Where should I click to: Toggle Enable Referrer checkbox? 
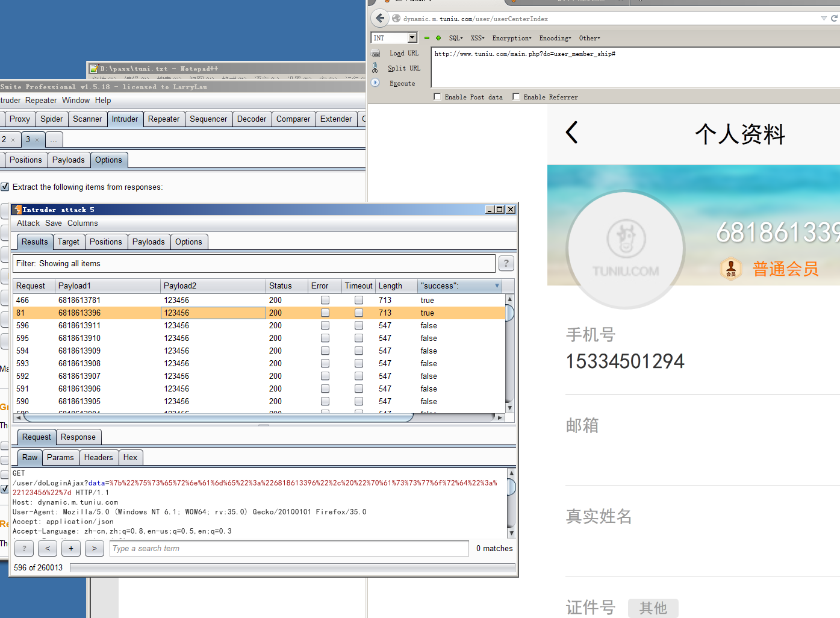pos(516,96)
